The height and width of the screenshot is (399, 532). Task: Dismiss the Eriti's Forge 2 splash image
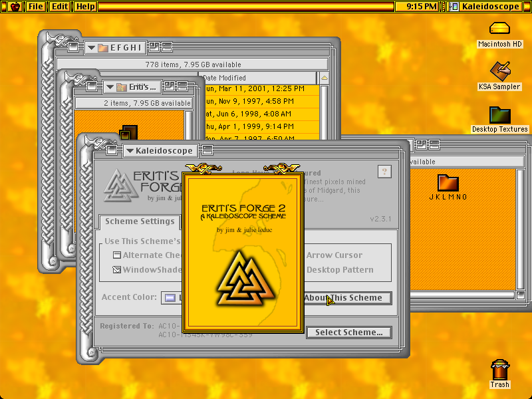243,253
